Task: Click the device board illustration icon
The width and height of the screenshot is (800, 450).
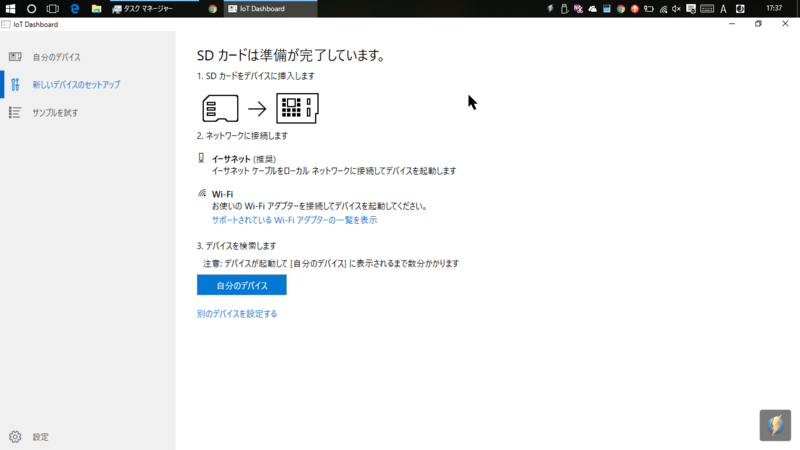Action: (297, 108)
